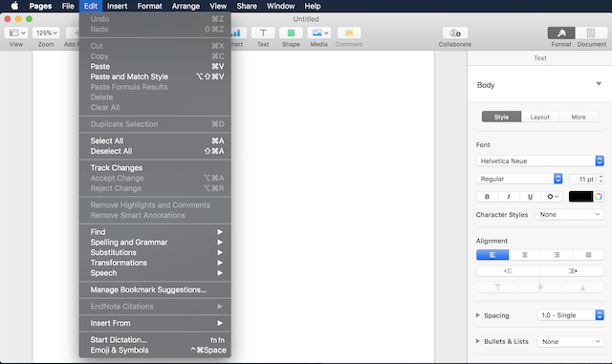The height and width of the screenshot is (364, 612).
Task: Align text to bottom vertically
Action: [582, 288]
